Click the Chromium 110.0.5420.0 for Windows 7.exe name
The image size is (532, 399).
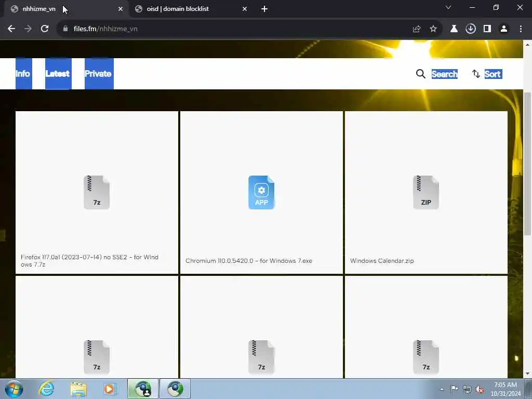[x=249, y=261]
